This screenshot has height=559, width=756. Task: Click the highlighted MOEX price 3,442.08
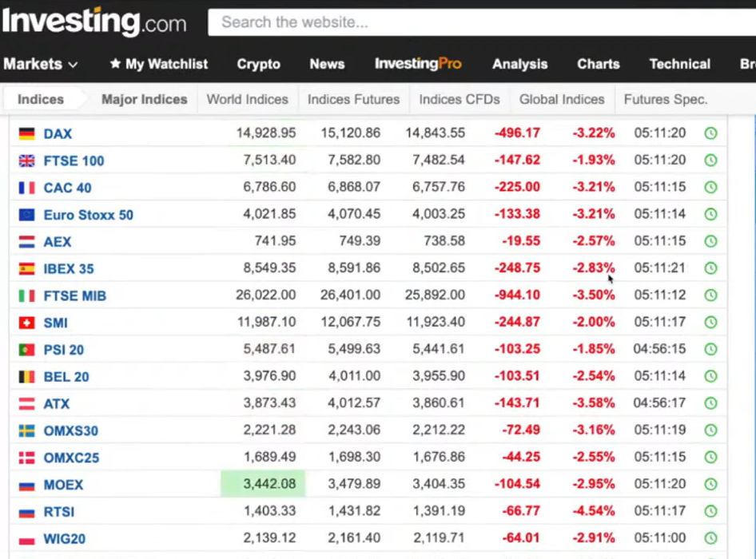point(263,485)
